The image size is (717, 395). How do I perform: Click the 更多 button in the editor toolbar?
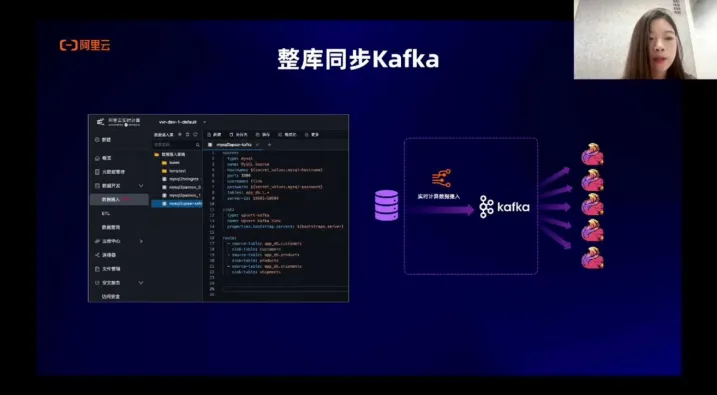pyautogui.click(x=312, y=134)
